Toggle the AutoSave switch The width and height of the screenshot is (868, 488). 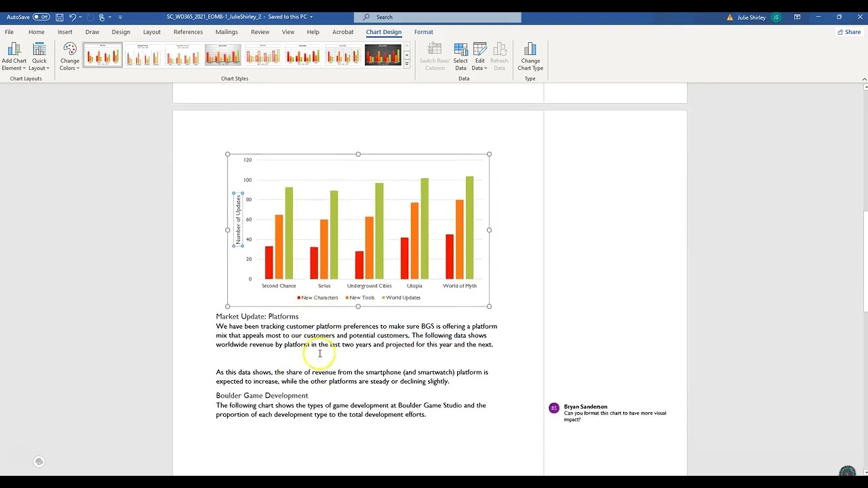pyautogui.click(x=41, y=17)
